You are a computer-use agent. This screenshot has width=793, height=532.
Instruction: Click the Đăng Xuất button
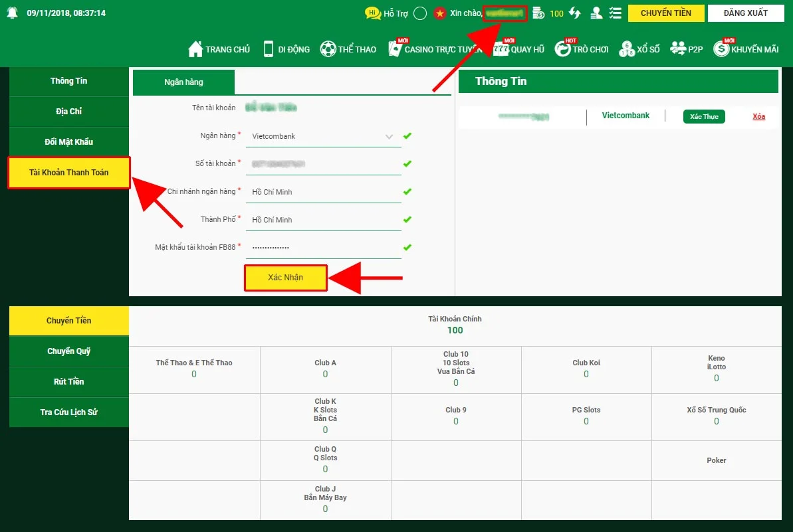tap(745, 13)
